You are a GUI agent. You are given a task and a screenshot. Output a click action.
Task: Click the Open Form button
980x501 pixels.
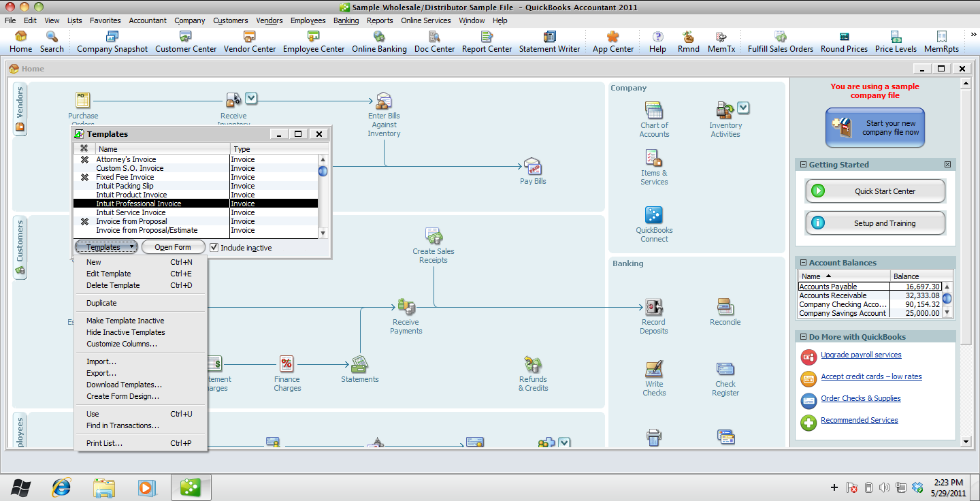[173, 247]
